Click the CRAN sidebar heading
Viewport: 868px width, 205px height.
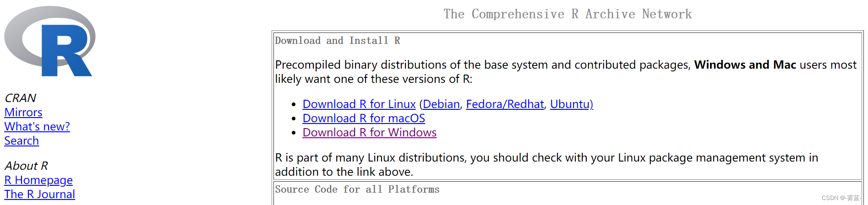click(20, 98)
